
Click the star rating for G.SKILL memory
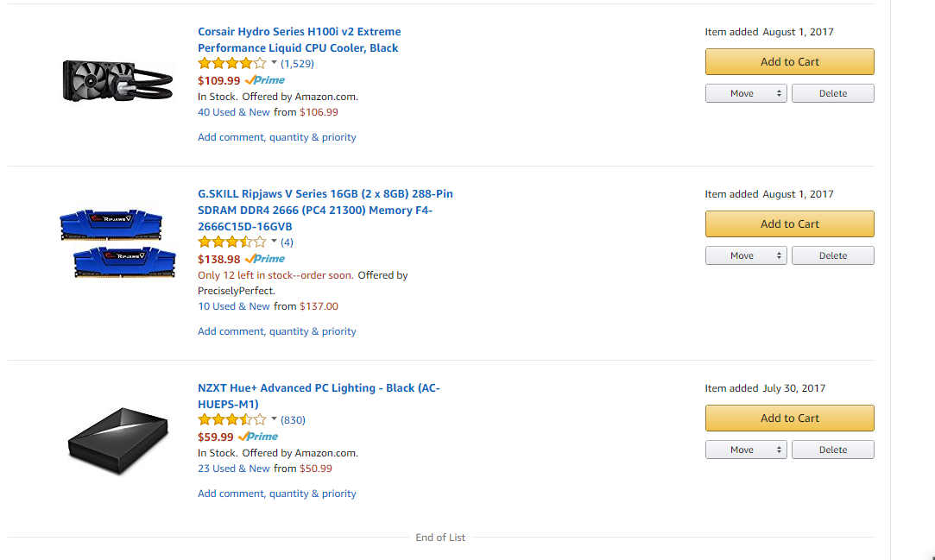click(232, 242)
